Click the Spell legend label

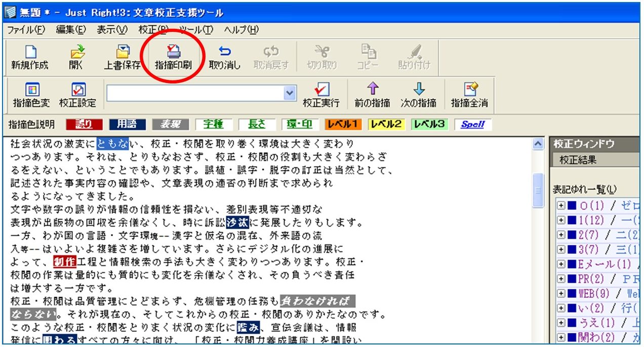click(x=473, y=124)
